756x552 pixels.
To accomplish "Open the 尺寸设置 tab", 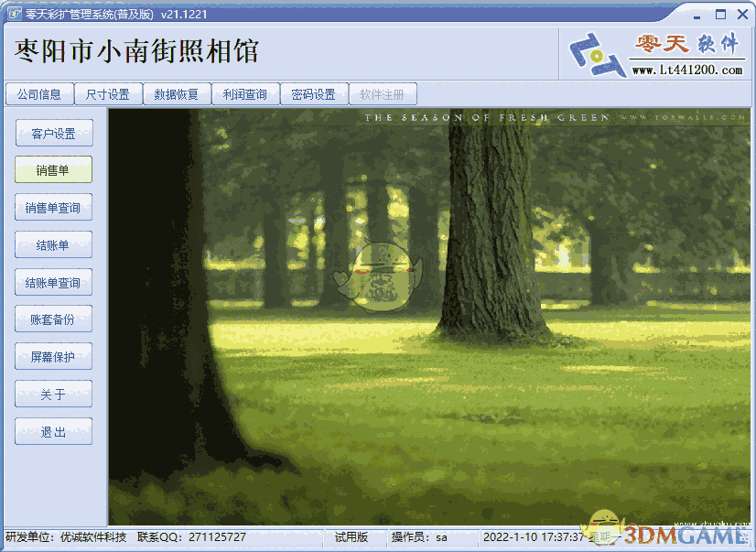I will point(108,93).
